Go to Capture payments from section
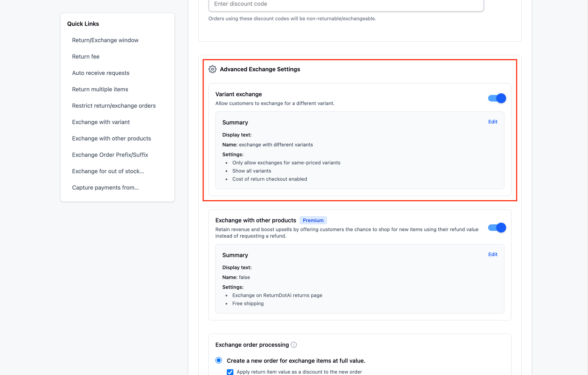Viewport: 588px width, 375px height. (x=105, y=187)
